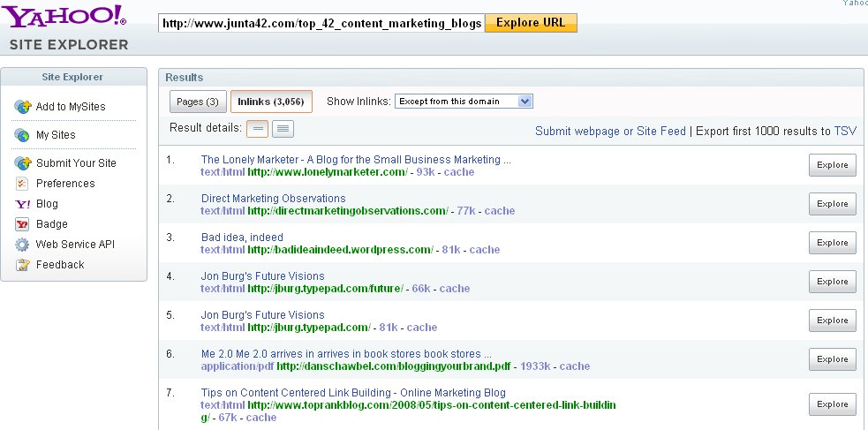The image size is (868, 430).
Task: Click the Feedback notepad icon
Action: tap(21, 265)
